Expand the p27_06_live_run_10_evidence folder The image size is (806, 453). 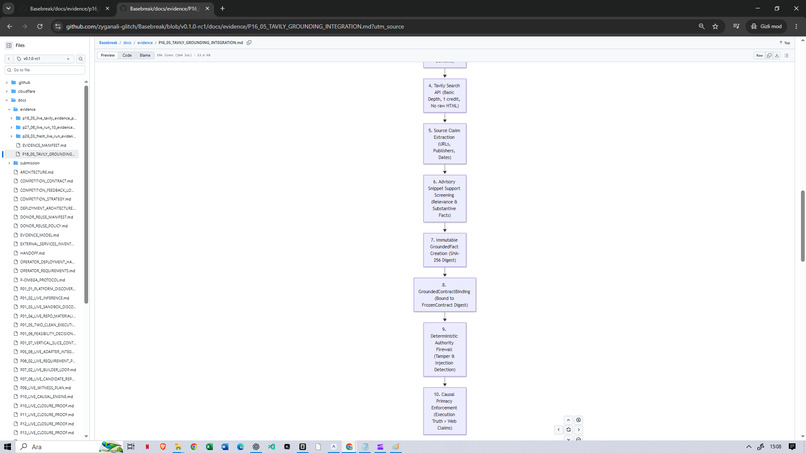pyautogui.click(x=11, y=127)
